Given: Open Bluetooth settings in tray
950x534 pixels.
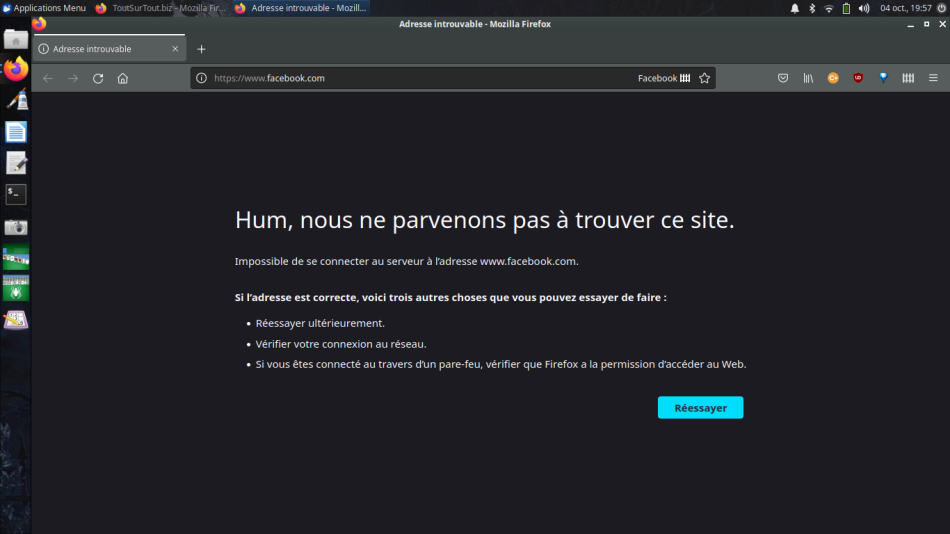Looking at the screenshot, I should [812, 8].
